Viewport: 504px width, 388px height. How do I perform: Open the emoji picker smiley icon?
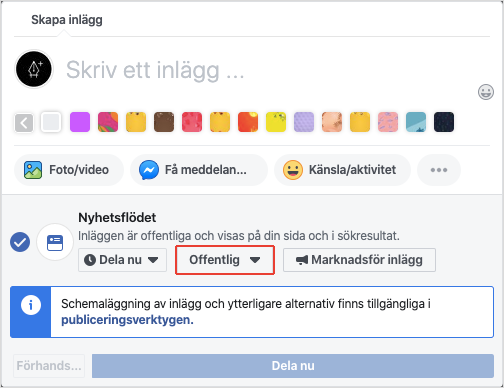486,92
